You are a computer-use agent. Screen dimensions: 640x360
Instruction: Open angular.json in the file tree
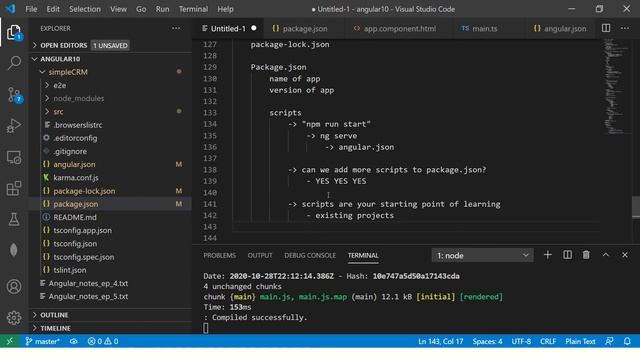(x=74, y=164)
